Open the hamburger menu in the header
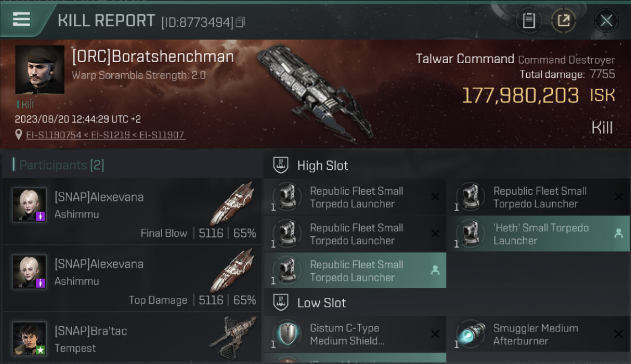The width and height of the screenshot is (631, 364). click(x=21, y=19)
